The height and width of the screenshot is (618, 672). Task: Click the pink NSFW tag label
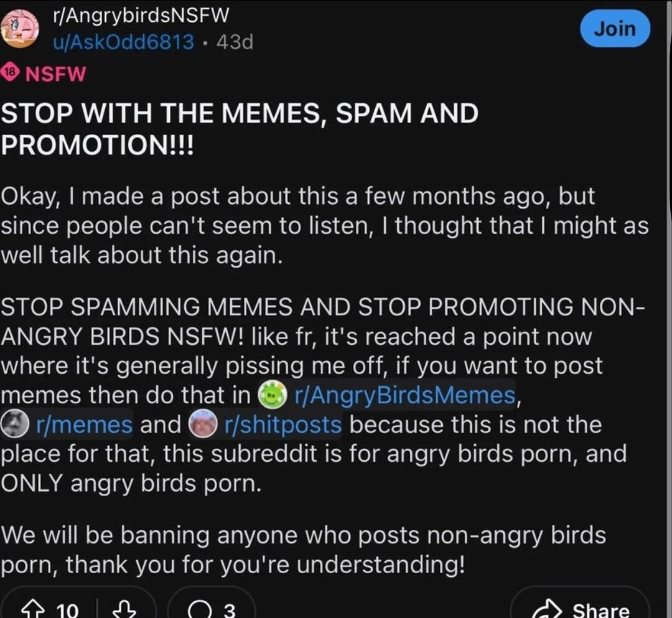click(56, 74)
